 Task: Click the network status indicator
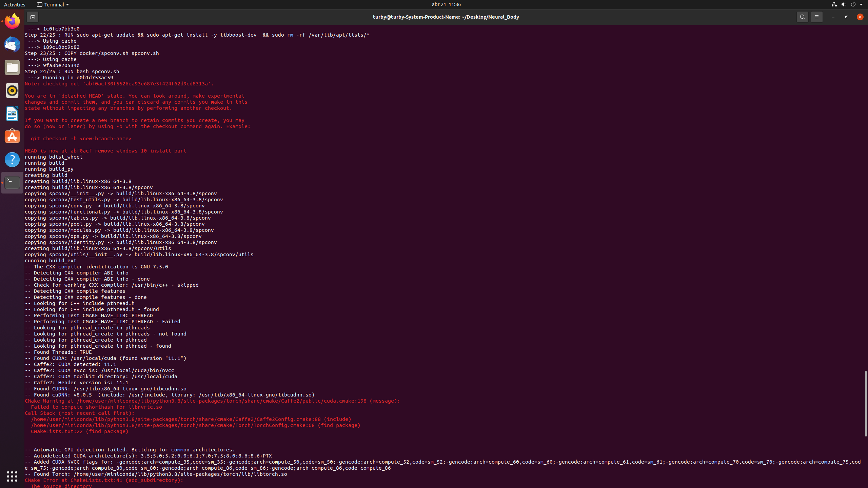tap(833, 4)
